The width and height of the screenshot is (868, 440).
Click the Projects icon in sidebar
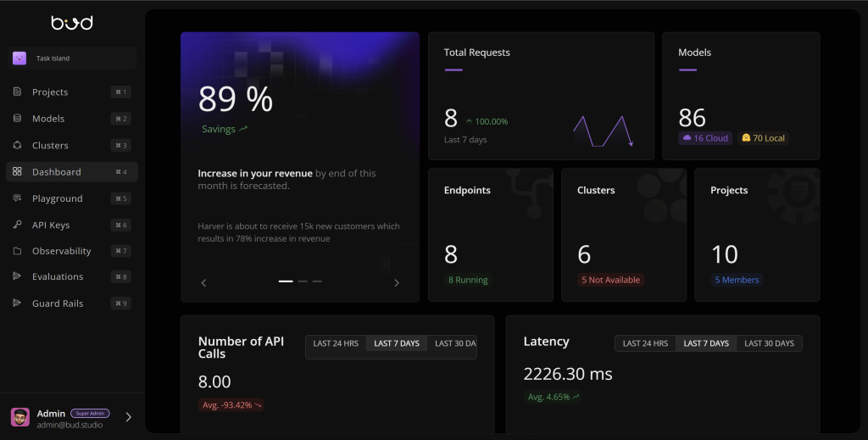click(17, 92)
